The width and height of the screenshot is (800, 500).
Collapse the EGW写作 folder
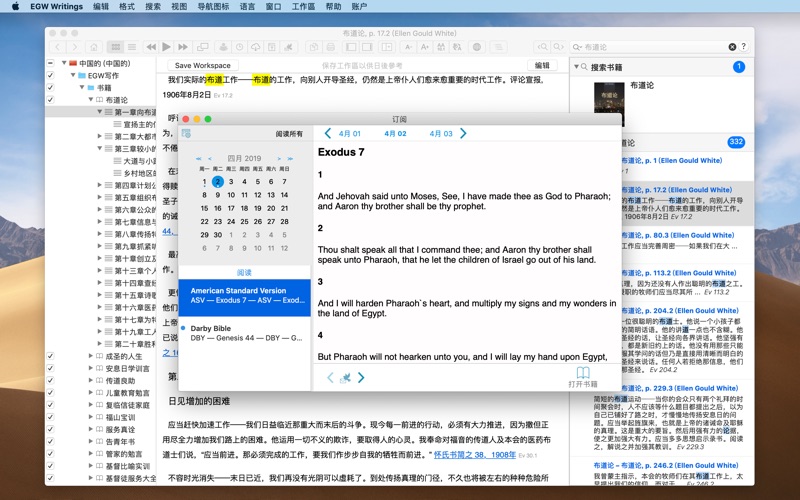[x=73, y=76]
